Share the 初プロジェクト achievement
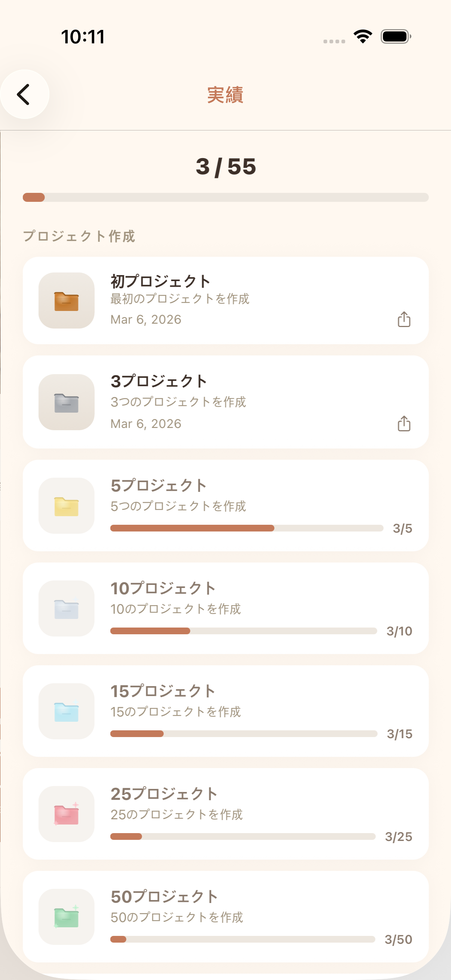The image size is (451, 980). coord(404,319)
